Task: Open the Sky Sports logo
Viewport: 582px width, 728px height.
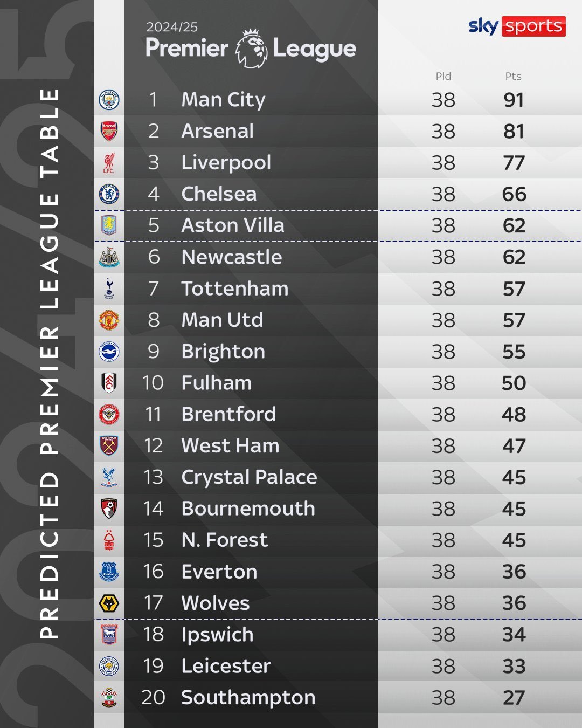Action: click(x=517, y=26)
